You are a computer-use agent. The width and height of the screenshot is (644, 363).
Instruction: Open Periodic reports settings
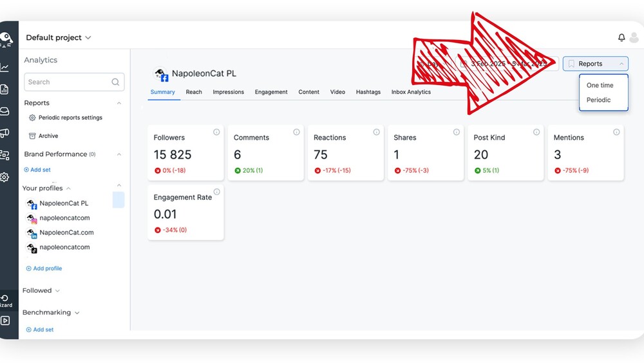(66, 117)
